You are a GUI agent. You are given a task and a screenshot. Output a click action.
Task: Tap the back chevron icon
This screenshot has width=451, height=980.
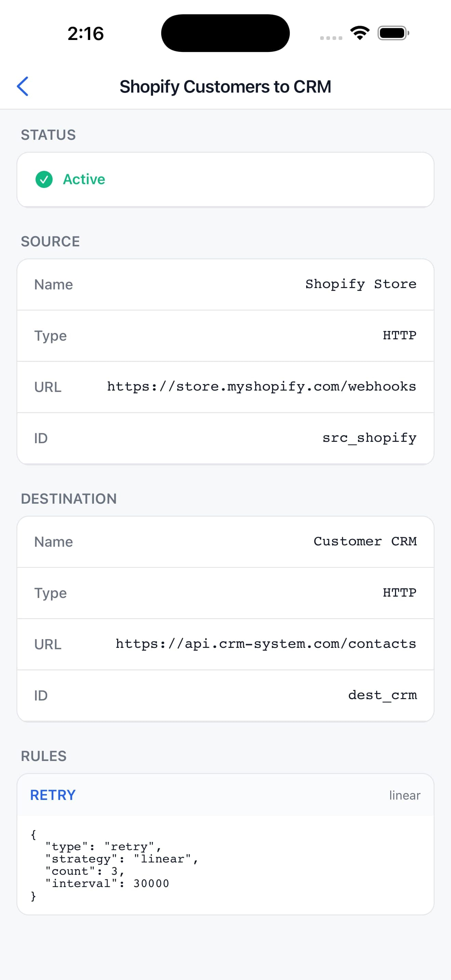23,86
